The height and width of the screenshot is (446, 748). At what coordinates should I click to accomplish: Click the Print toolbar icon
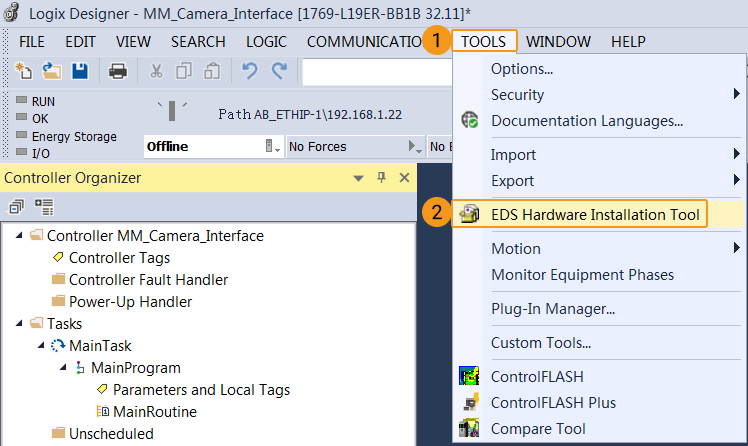(x=118, y=71)
